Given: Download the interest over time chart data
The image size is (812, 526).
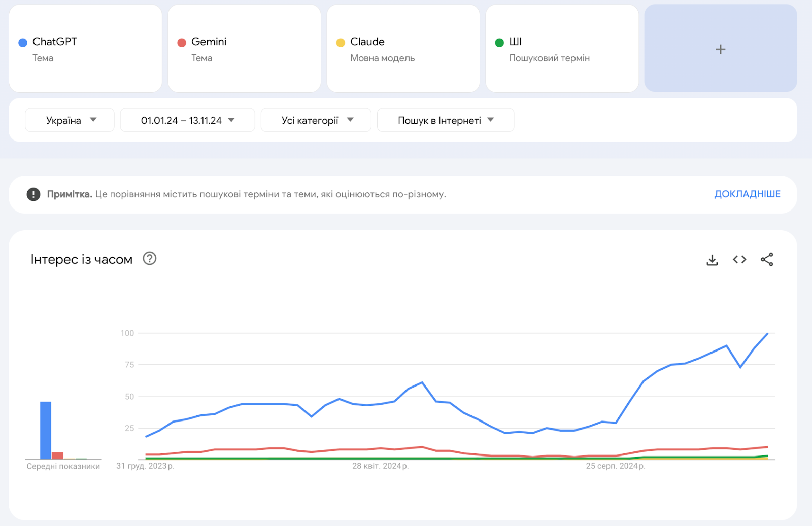Looking at the screenshot, I should (x=712, y=260).
